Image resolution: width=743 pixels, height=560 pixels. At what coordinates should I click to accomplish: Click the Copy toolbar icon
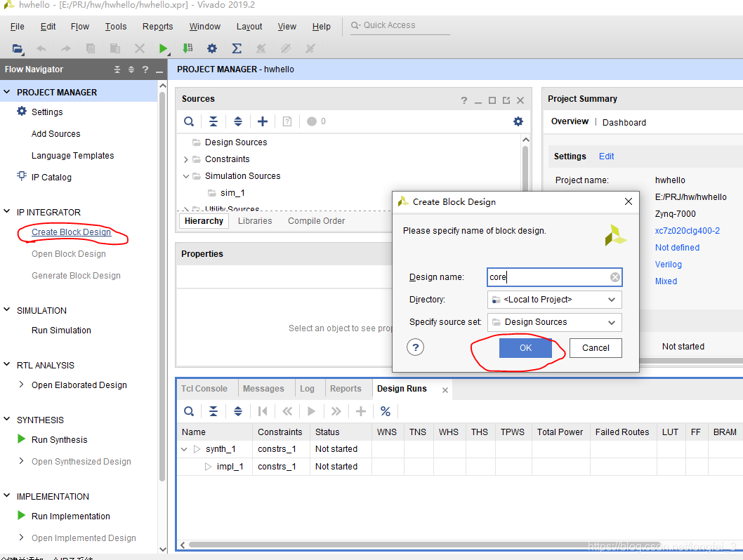point(91,48)
